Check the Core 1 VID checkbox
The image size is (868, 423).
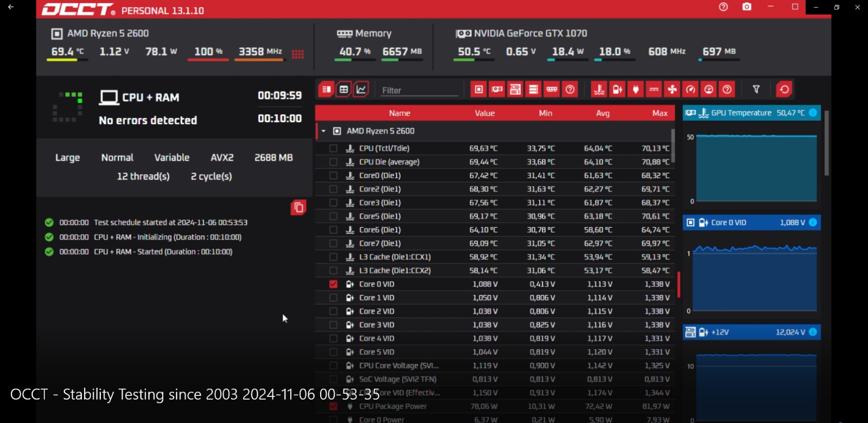[333, 297]
